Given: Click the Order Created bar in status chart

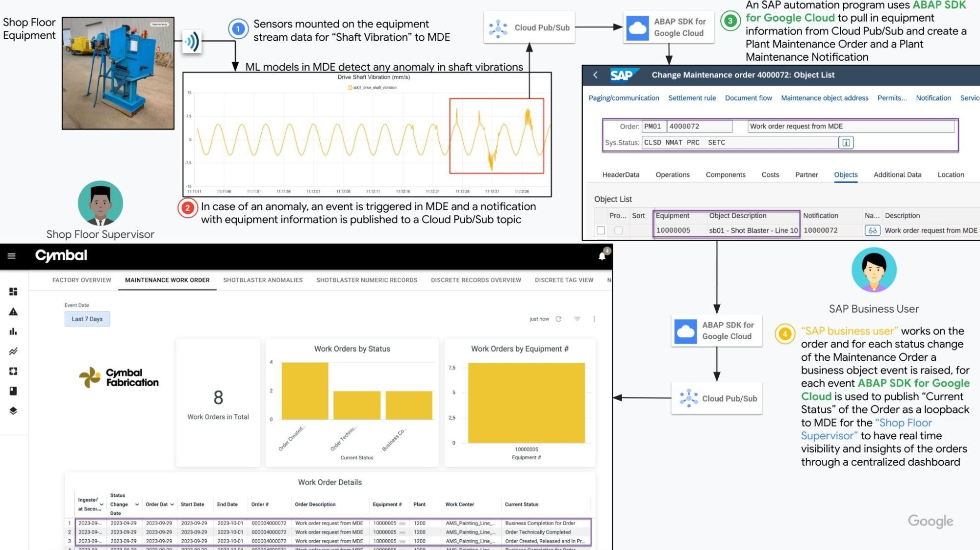Looking at the screenshot, I should 305,391.
